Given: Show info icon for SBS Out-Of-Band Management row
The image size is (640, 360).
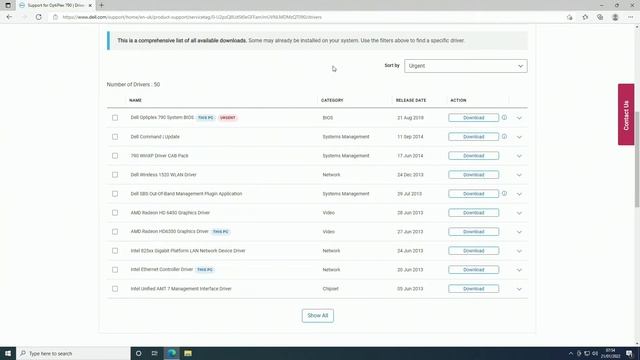Looking at the screenshot, I should pyautogui.click(x=504, y=193).
